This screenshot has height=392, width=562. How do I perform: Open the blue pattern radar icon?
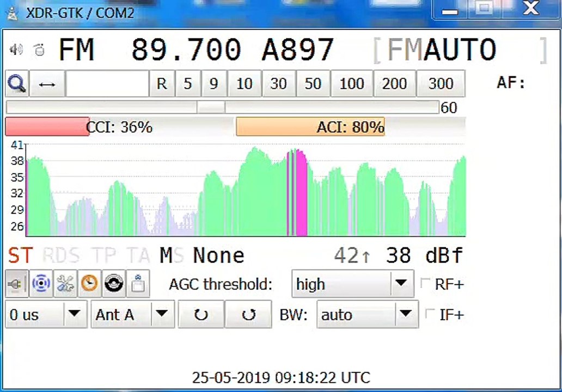[41, 284]
